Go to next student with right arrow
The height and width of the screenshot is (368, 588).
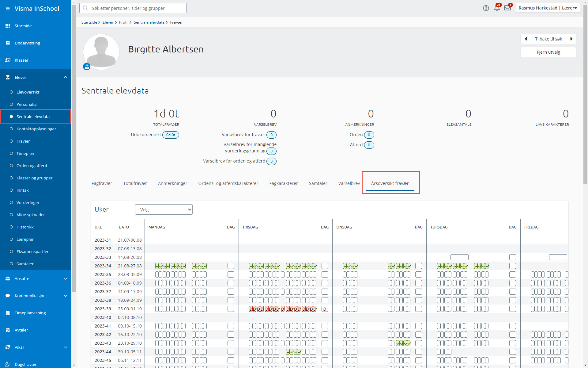(571, 39)
